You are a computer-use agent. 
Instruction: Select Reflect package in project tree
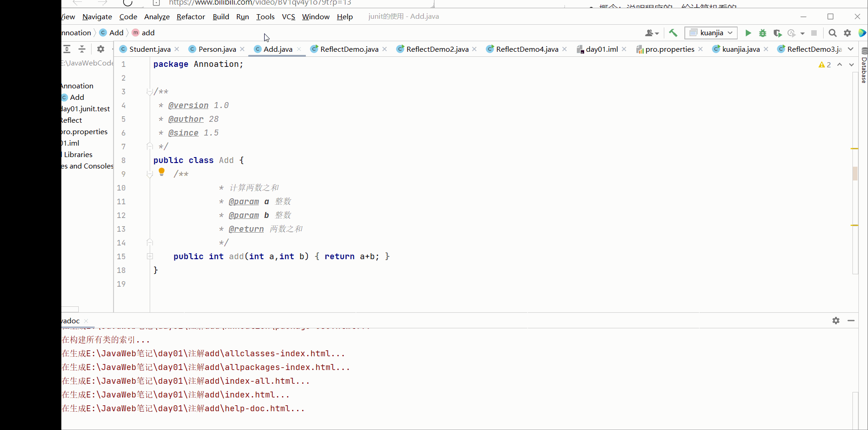(x=72, y=120)
